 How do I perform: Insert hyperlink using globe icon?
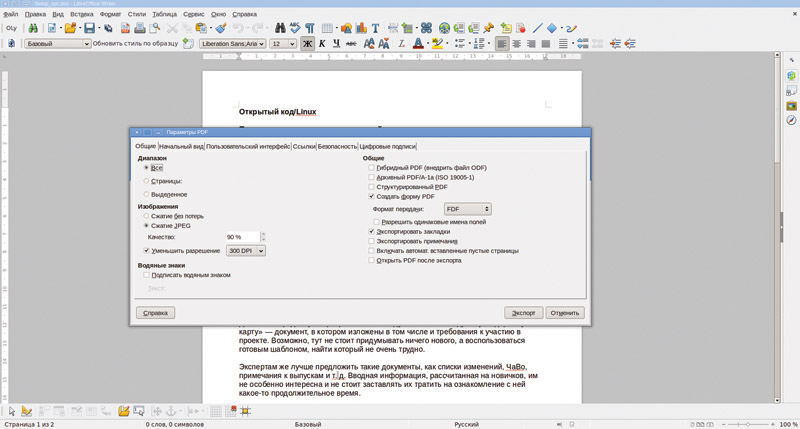pyautogui.click(x=444, y=28)
